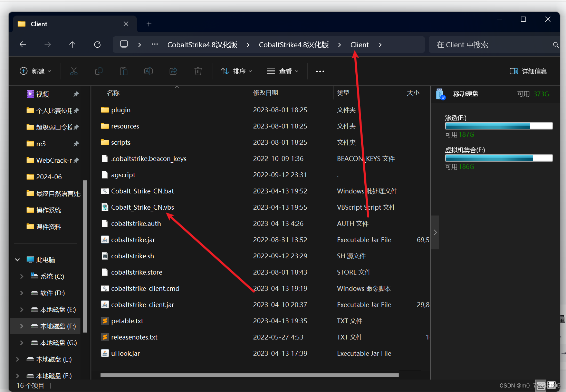
Task: Click the 视频 library icon in sidebar
Action: [30, 94]
